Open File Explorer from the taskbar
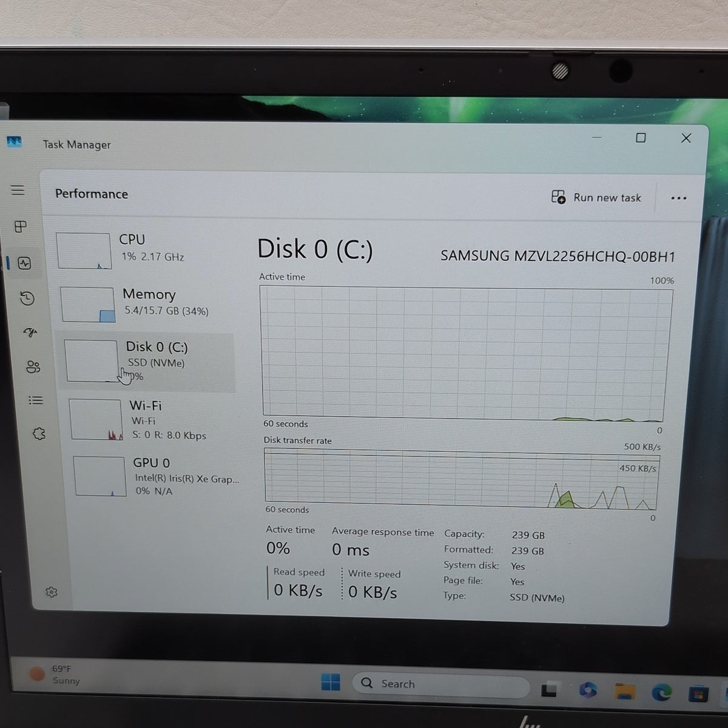This screenshot has height=728, width=728. 625,691
